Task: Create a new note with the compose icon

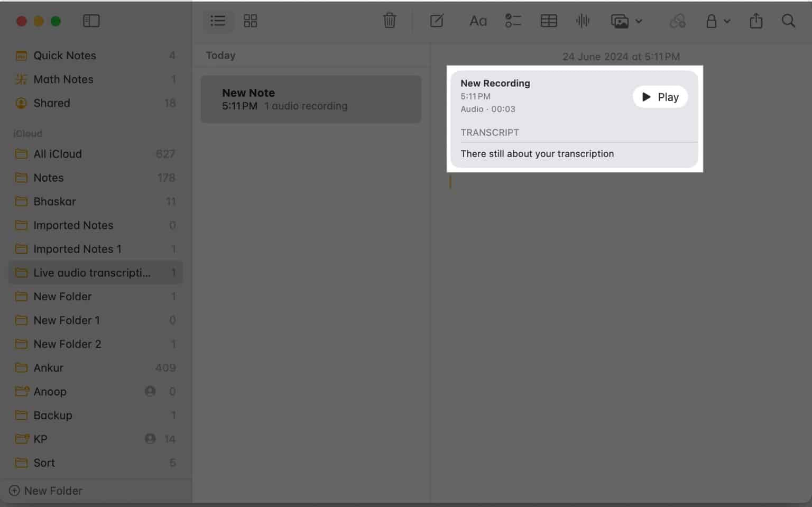Action: point(437,21)
